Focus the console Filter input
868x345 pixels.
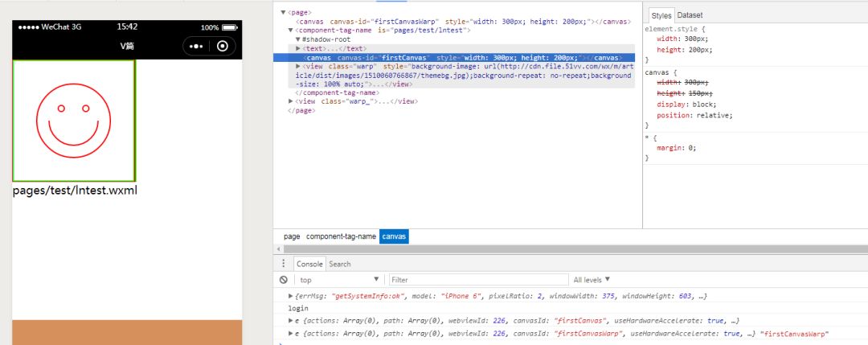tap(478, 280)
